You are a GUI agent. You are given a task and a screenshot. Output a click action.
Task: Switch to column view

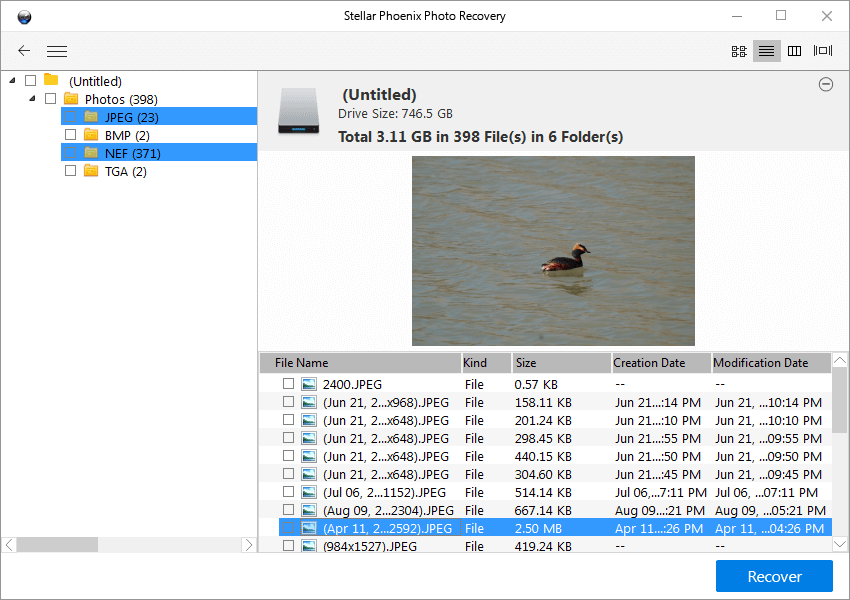click(x=794, y=51)
